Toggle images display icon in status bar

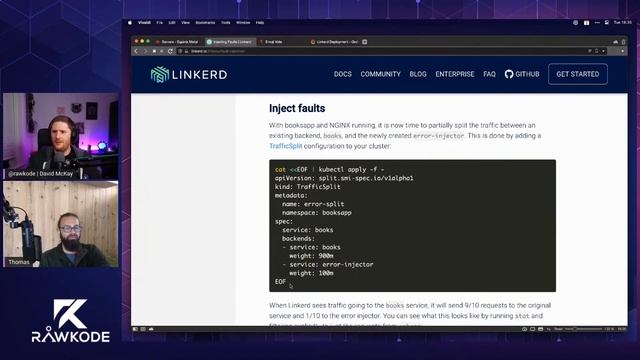[x=540, y=329]
